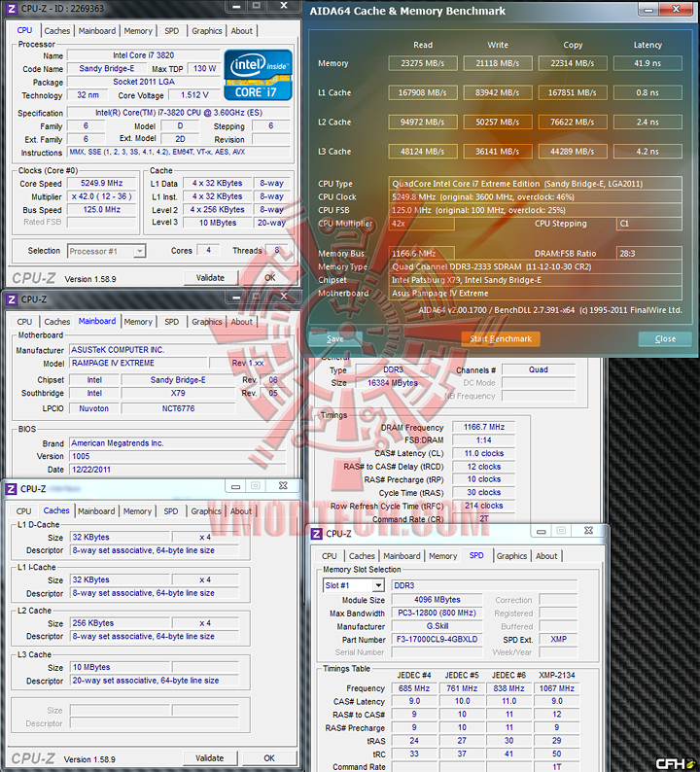Click the Bus Speed 125.0 MHz field
700x772 pixels.
(x=101, y=210)
